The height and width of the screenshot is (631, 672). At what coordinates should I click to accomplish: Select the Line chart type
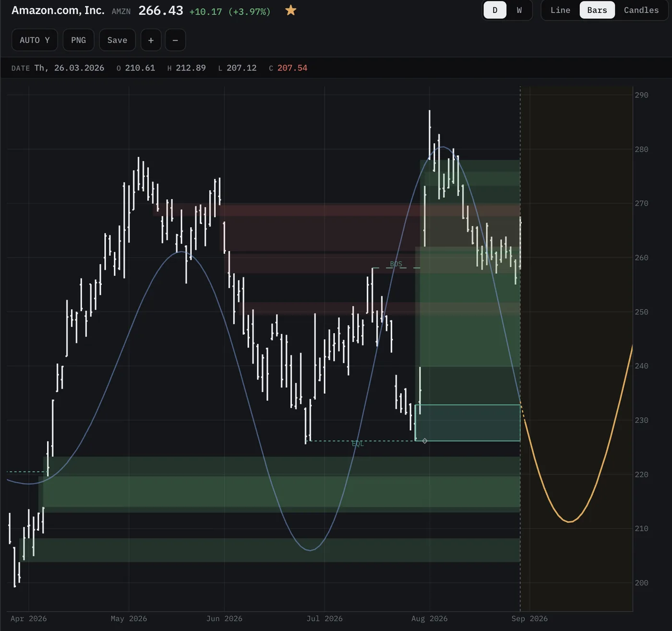pyautogui.click(x=560, y=10)
